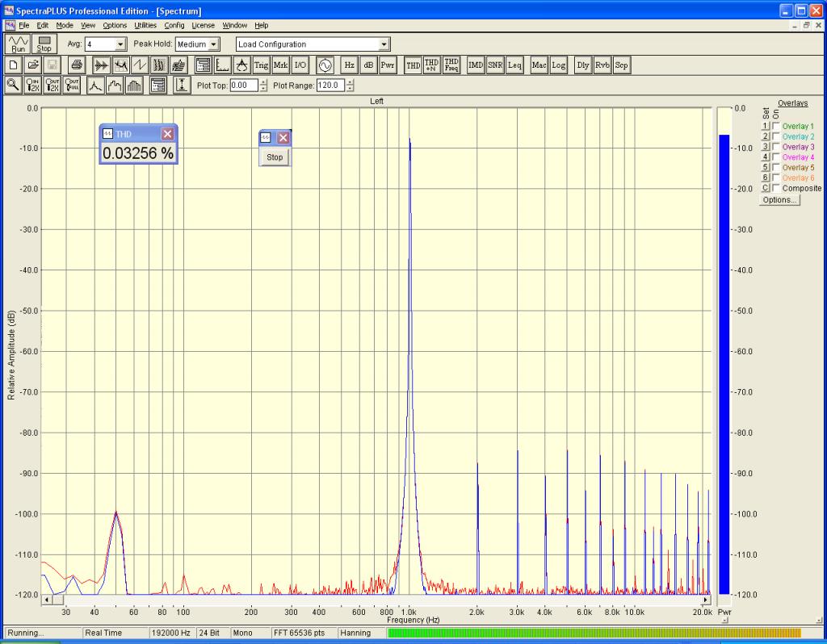Select the magnifier zoom tool
827x644 pixels.
coord(13,85)
